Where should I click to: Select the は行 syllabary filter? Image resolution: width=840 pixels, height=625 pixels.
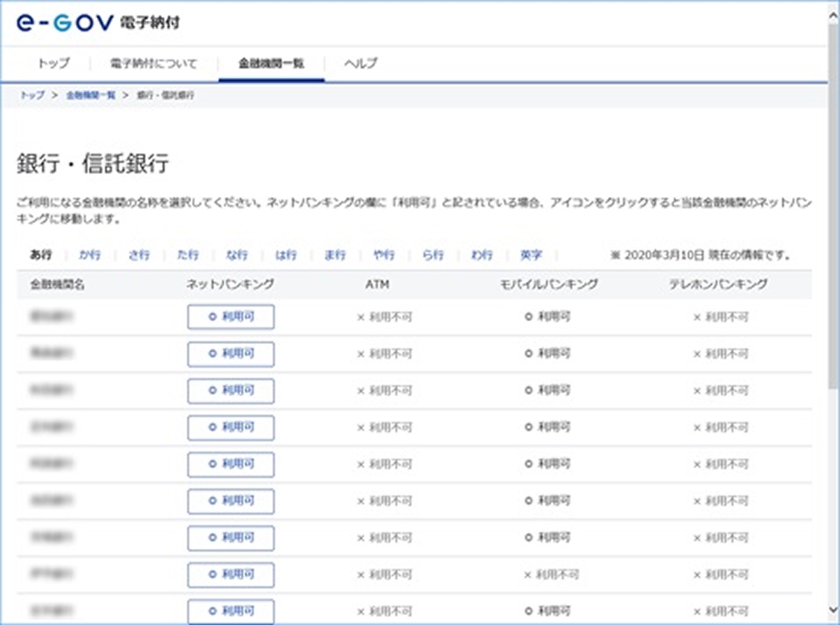click(285, 255)
